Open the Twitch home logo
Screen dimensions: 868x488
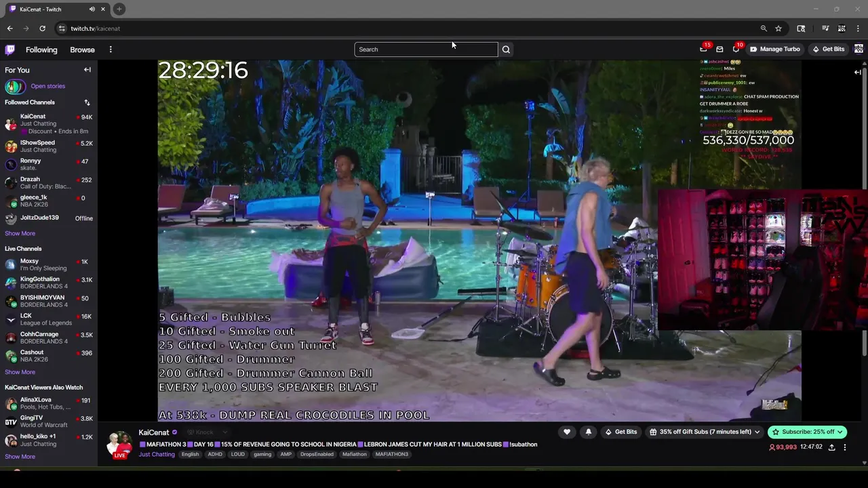[x=10, y=49]
